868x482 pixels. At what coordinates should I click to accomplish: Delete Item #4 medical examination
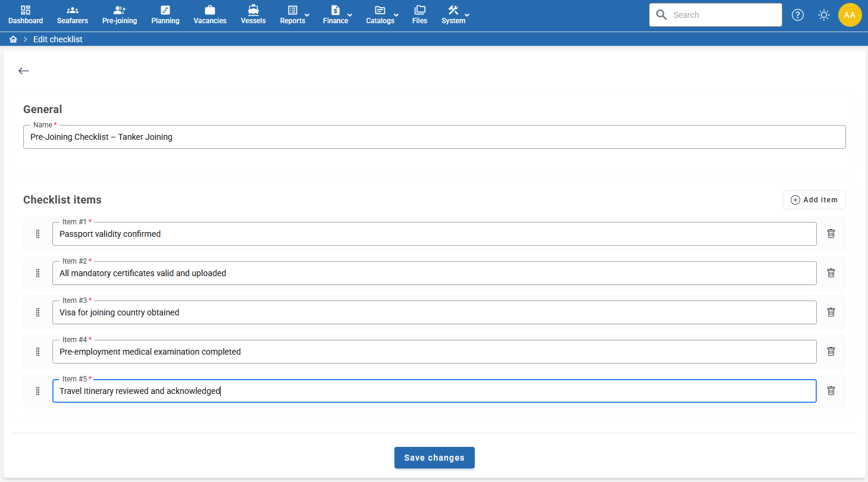coord(831,351)
